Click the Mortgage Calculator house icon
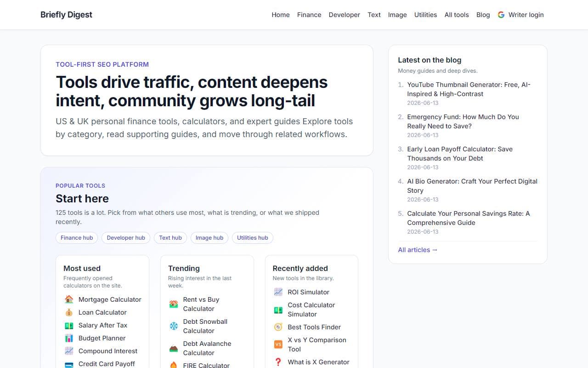588x368 pixels. 69,299
